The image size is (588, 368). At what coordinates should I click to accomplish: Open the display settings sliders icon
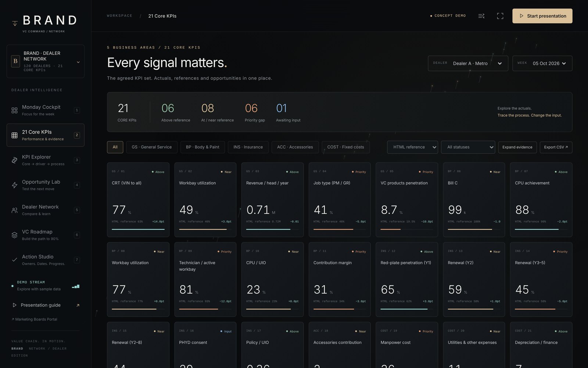pyautogui.click(x=481, y=16)
